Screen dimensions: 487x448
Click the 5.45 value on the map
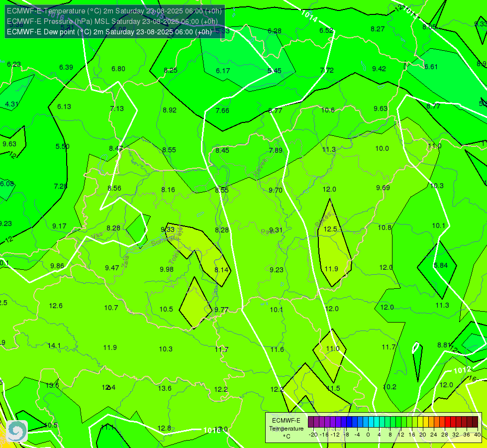point(275,71)
